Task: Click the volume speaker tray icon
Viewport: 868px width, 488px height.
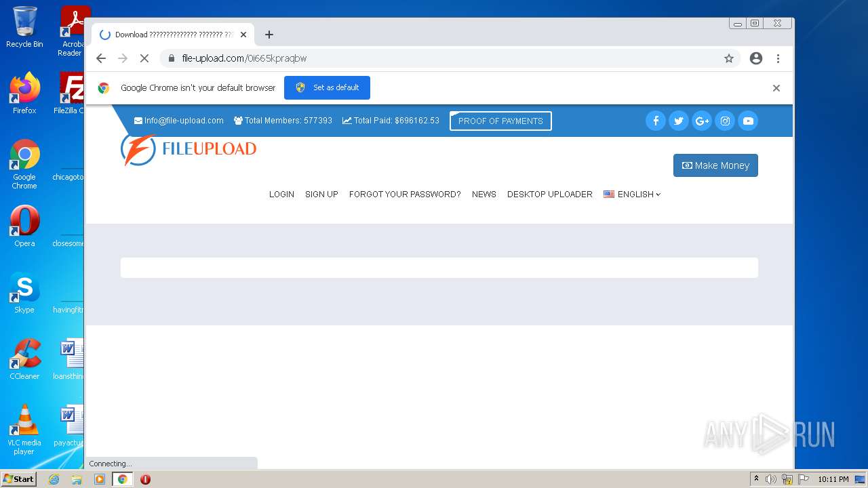Action: click(x=771, y=479)
